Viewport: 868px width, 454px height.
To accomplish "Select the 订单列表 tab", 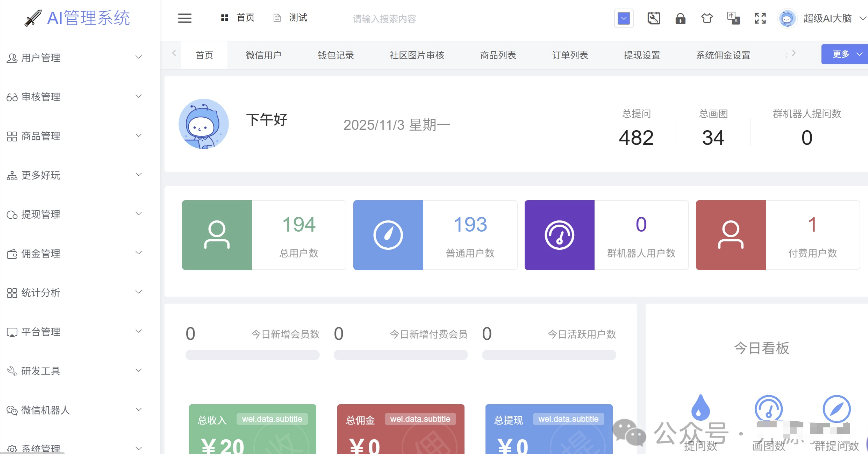I will coord(570,55).
